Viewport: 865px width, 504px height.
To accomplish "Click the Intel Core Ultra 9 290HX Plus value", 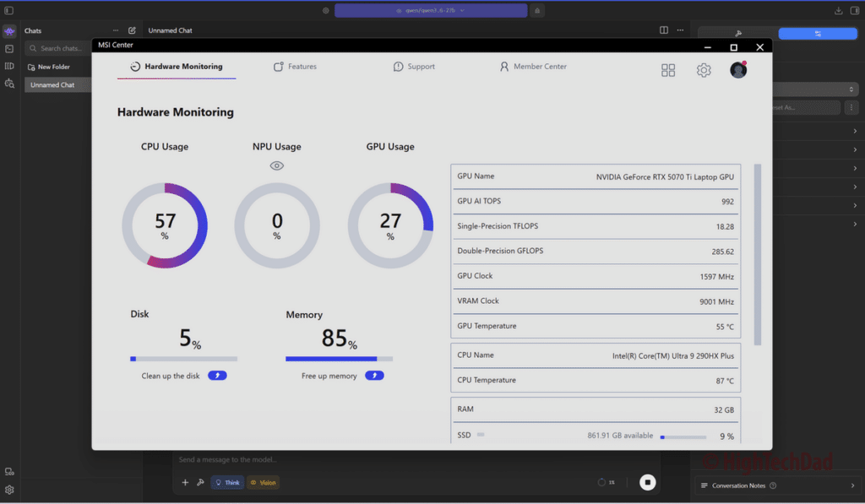I will tap(673, 356).
